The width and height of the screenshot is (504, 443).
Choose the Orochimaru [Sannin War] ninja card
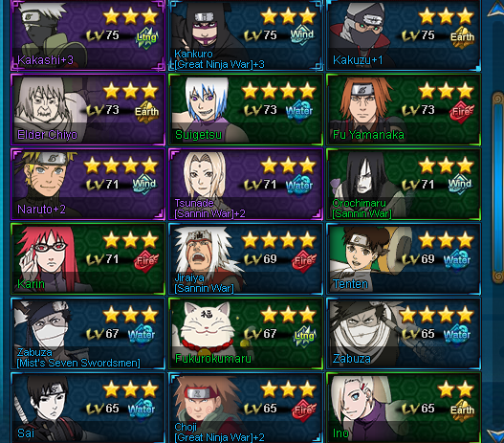pyautogui.click(x=404, y=184)
